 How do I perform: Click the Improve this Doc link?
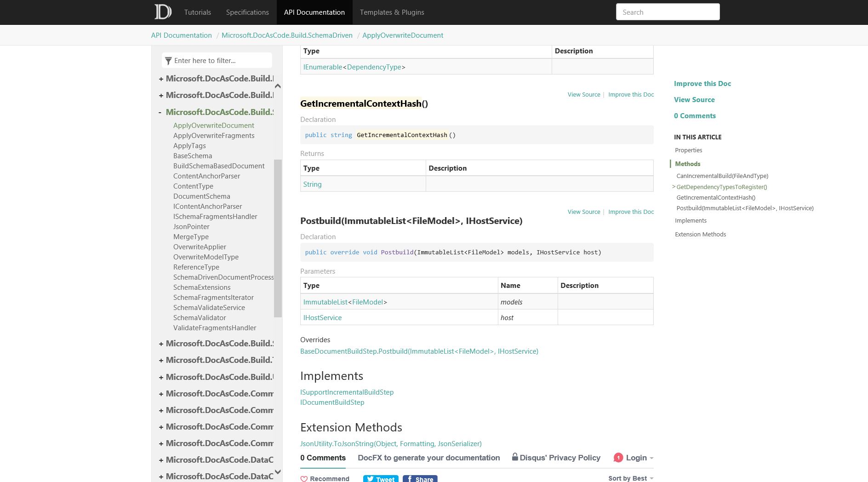coord(702,83)
